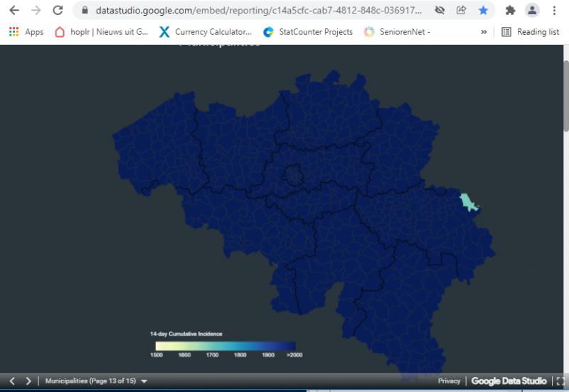Open the Privacy link
Image resolution: width=569 pixels, height=392 pixels.
click(449, 381)
